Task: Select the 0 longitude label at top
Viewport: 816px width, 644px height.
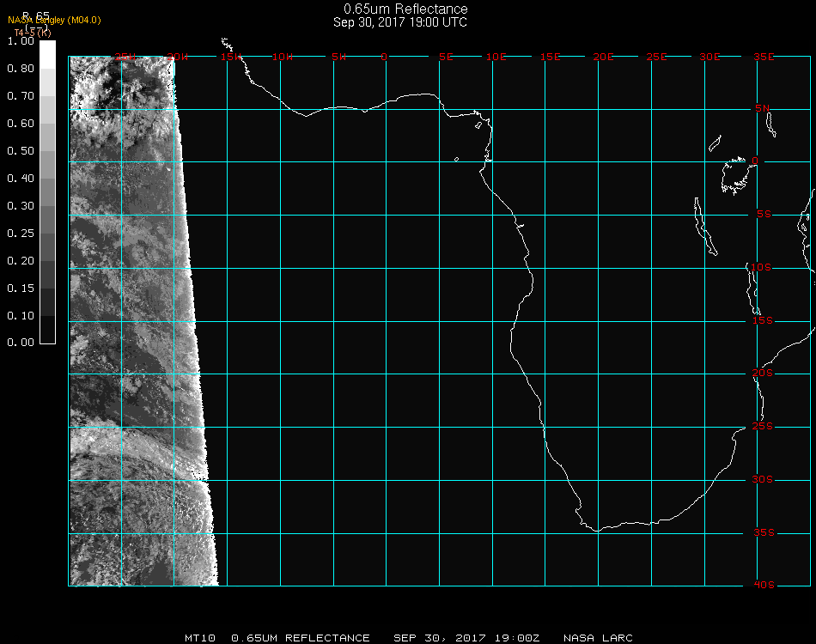Action: [385, 57]
